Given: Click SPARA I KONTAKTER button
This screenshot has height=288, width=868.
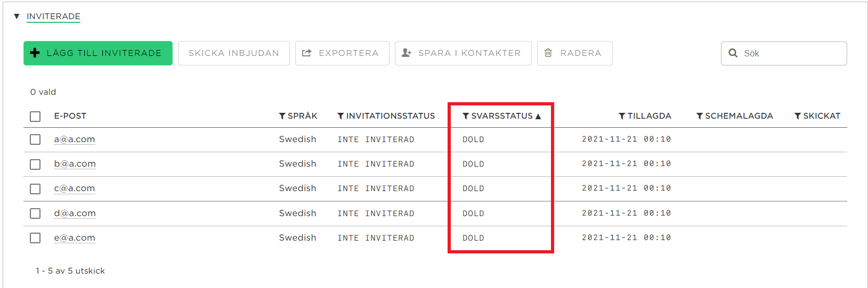Looking at the screenshot, I should [x=463, y=53].
